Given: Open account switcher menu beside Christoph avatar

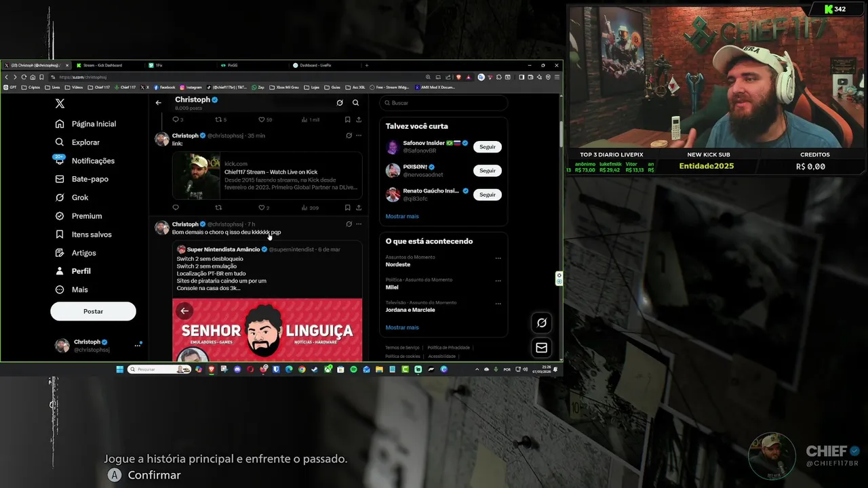Looking at the screenshot, I should point(137,345).
